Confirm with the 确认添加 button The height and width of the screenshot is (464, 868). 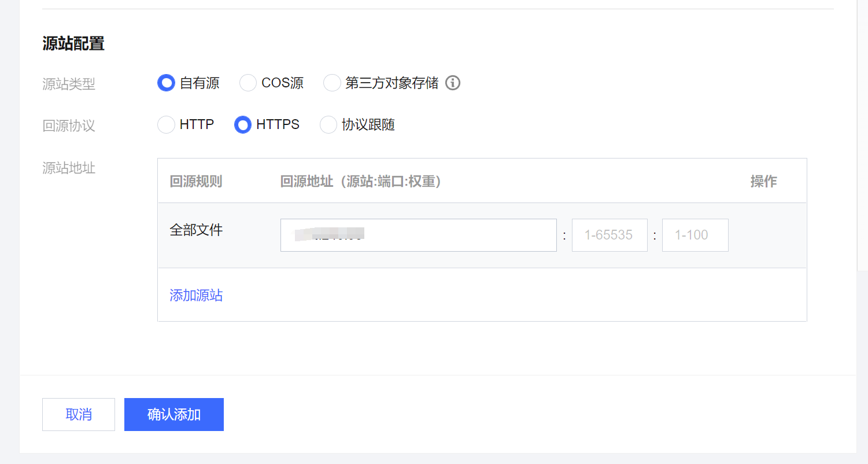coord(173,414)
